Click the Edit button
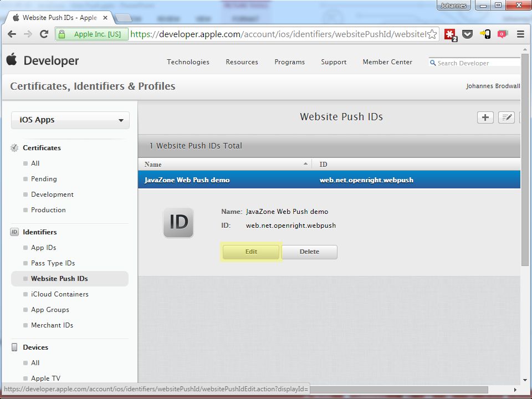 pos(251,252)
